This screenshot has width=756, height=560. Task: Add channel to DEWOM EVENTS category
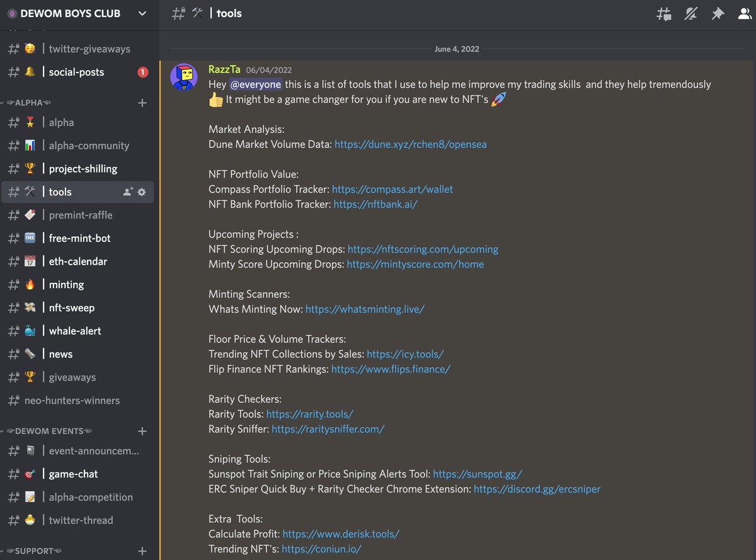pyautogui.click(x=142, y=431)
